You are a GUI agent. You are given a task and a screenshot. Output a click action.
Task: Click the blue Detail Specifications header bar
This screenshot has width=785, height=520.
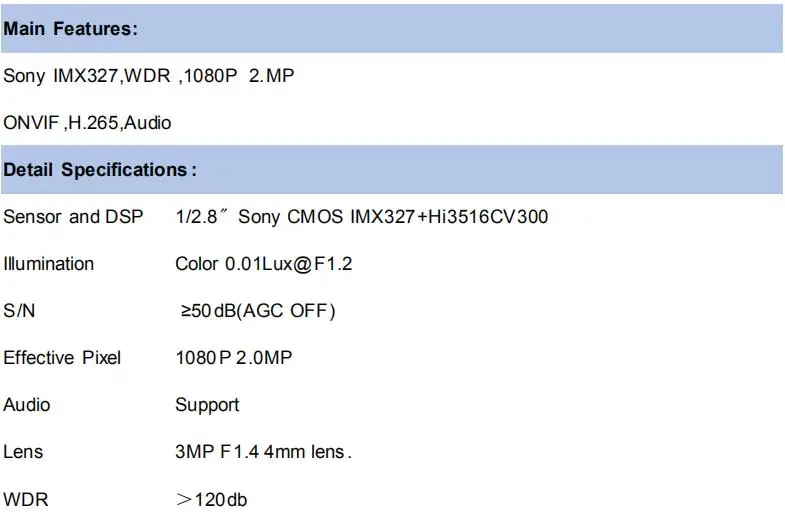(392, 170)
